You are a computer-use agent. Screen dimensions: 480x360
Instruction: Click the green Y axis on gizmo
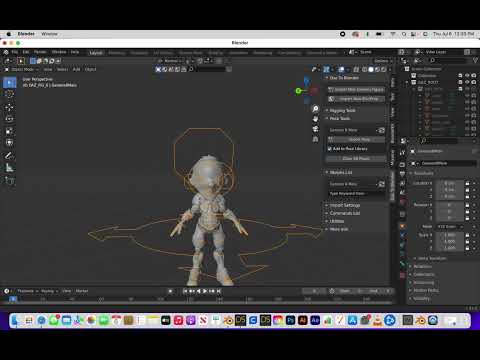(x=298, y=90)
